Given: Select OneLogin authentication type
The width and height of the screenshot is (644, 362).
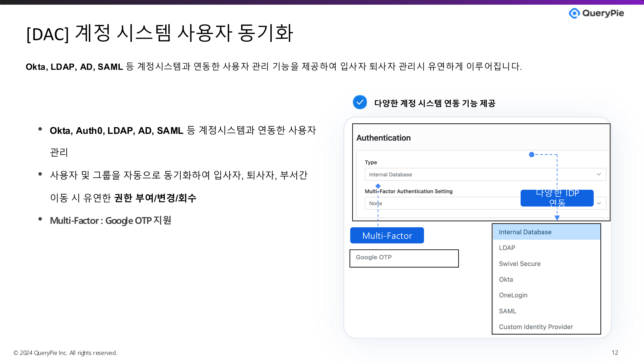Looking at the screenshot, I should pyautogui.click(x=513, y=295).
